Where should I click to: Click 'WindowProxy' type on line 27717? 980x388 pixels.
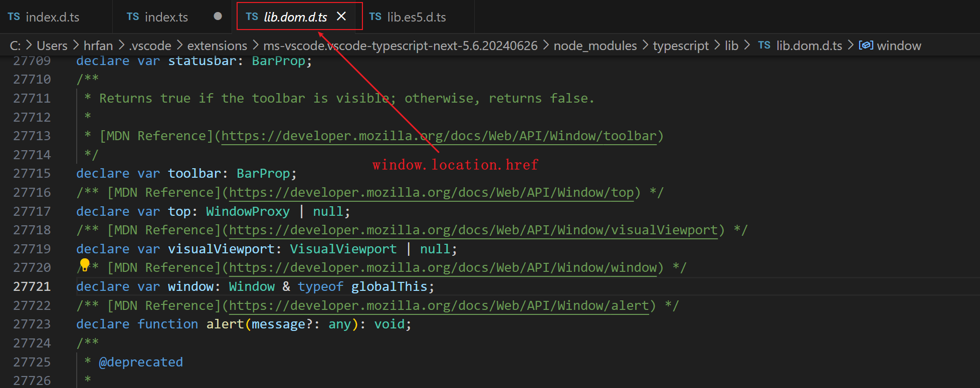coord(248,212)
